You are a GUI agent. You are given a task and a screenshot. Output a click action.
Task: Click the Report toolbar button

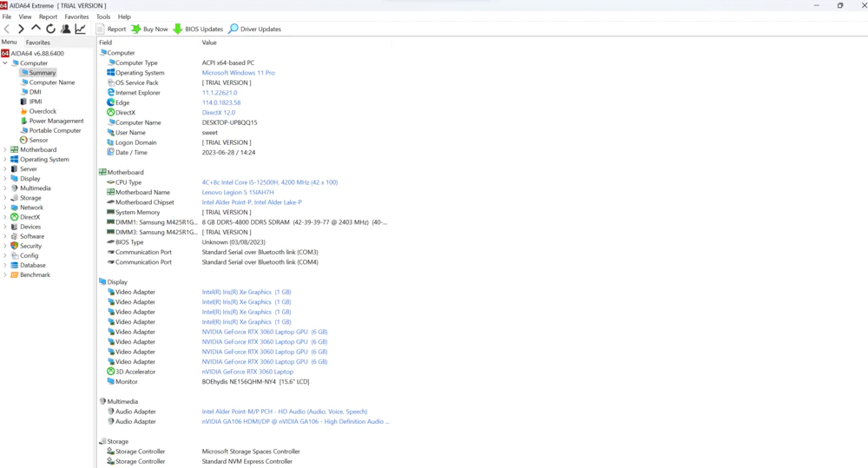[x=111, y=29]
